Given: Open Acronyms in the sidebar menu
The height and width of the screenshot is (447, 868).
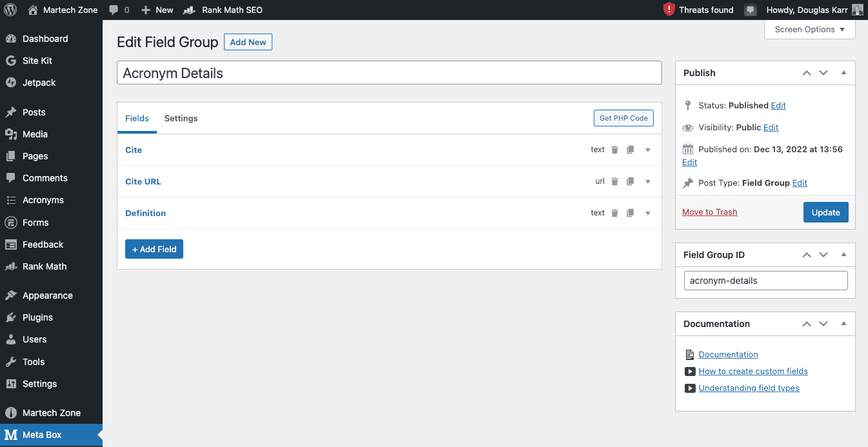Looking at the screenshot, I should [x=43, y=200].
